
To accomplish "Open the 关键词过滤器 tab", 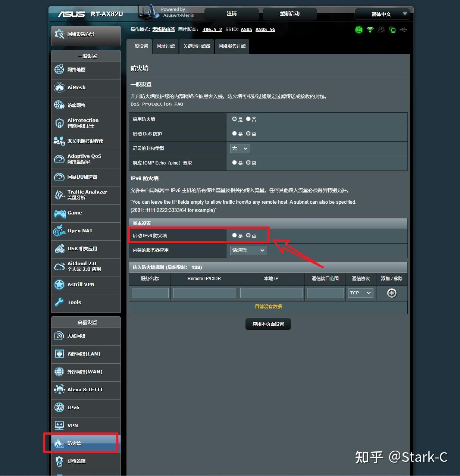I will (x=196, y=46).
